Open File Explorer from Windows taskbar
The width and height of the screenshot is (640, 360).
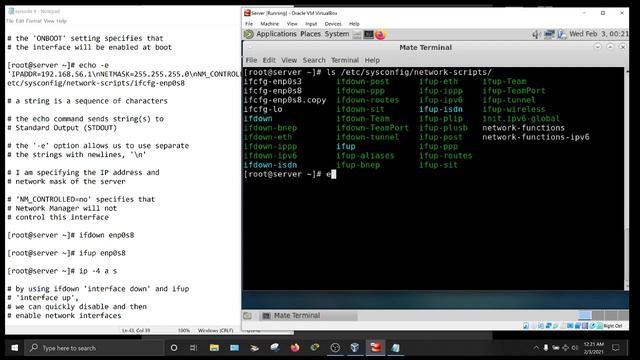click(x=214, y=348)
